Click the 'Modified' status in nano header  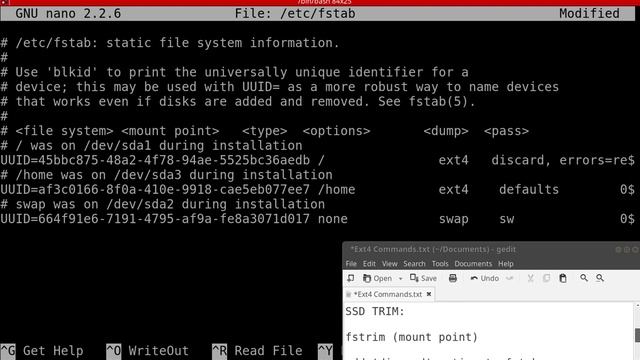click(x=589, y=13)
